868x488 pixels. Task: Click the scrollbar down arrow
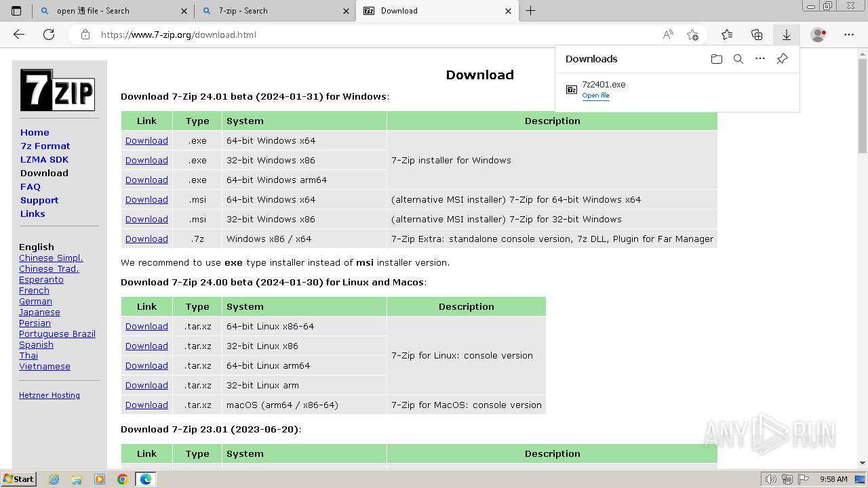pyautogui.click(x=863, y=464)
